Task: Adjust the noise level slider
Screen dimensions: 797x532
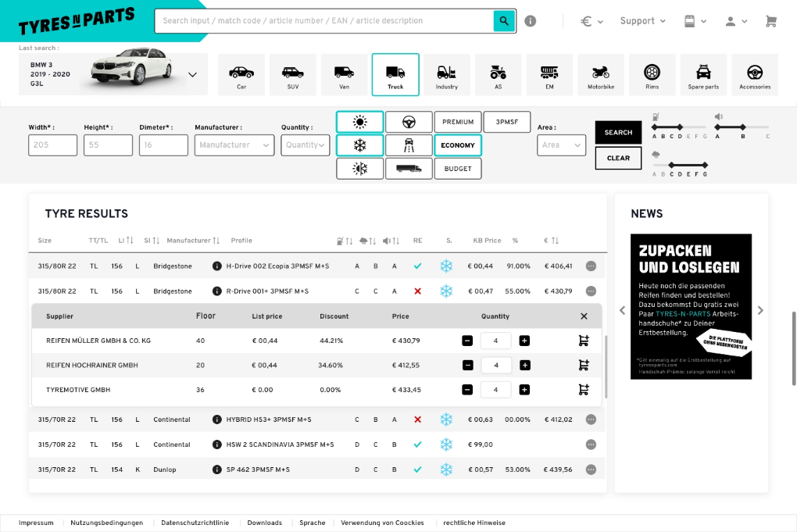Action: pos(742,127)
